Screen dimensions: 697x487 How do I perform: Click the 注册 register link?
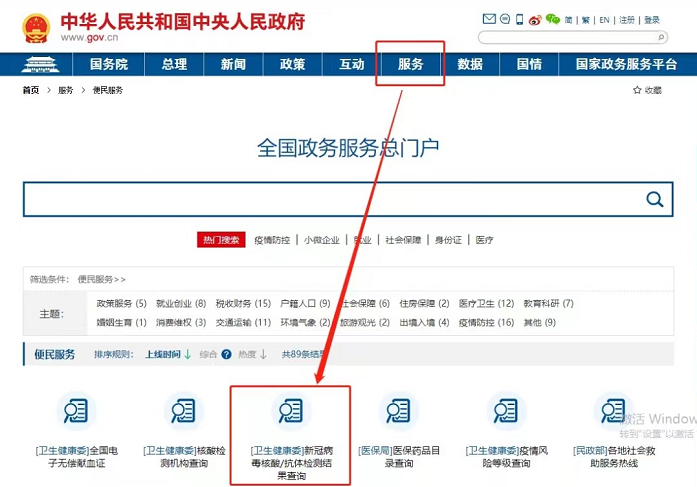pyautogui.click(x=627, y=20)
